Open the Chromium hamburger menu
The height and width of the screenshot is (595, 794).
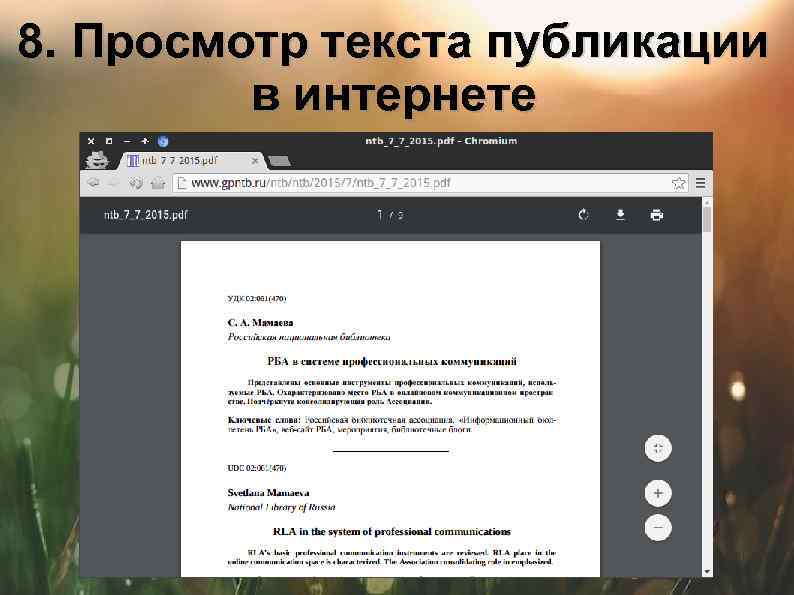click(x=700, y=183)
